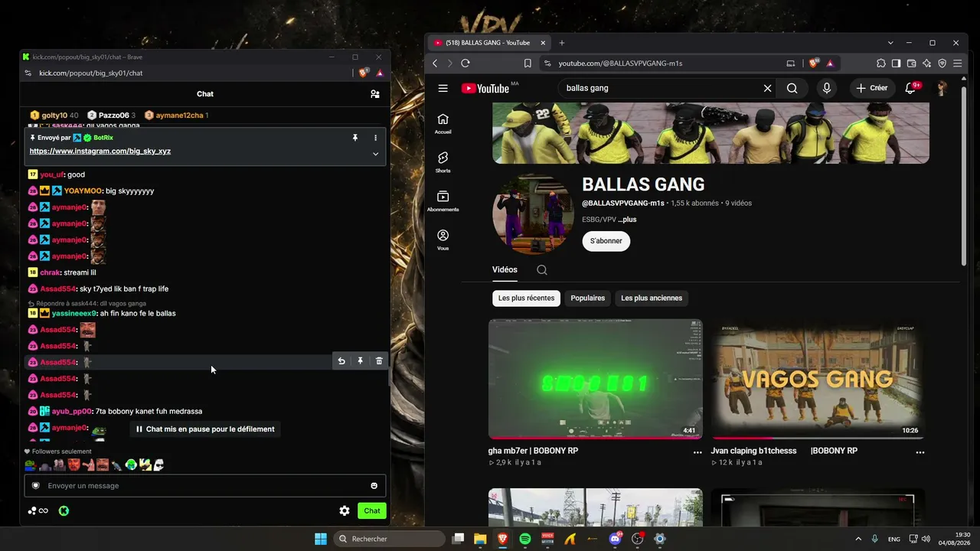Subscribe with the S'abonner button
980x551 pixels.
[606, 241]
